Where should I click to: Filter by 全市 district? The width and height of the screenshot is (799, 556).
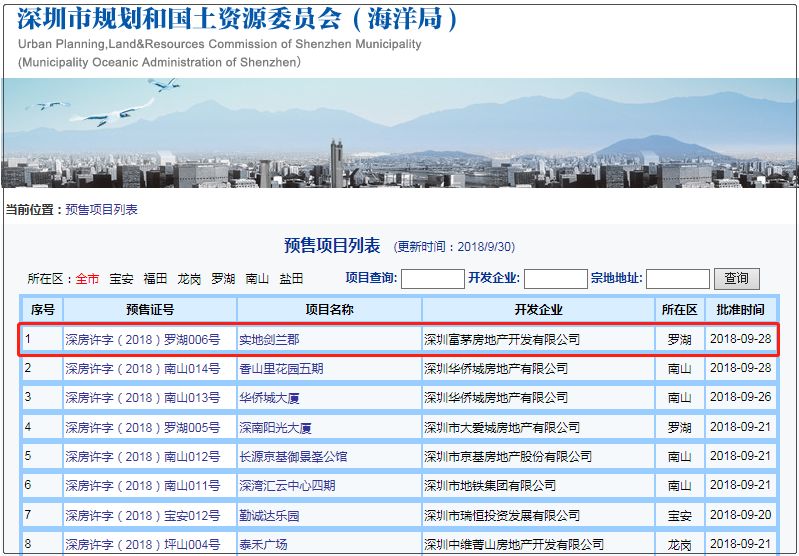tap(87, 279)
